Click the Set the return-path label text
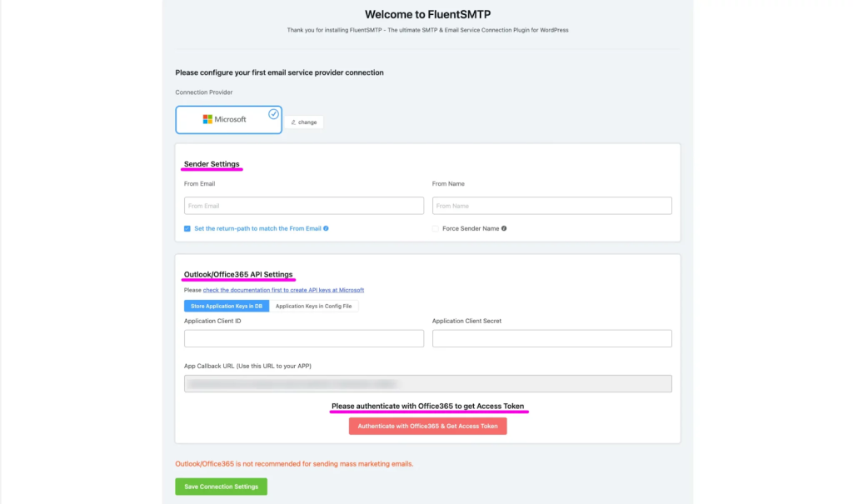Viewport: 853px width, 504px height. click(x=257, y=228)
